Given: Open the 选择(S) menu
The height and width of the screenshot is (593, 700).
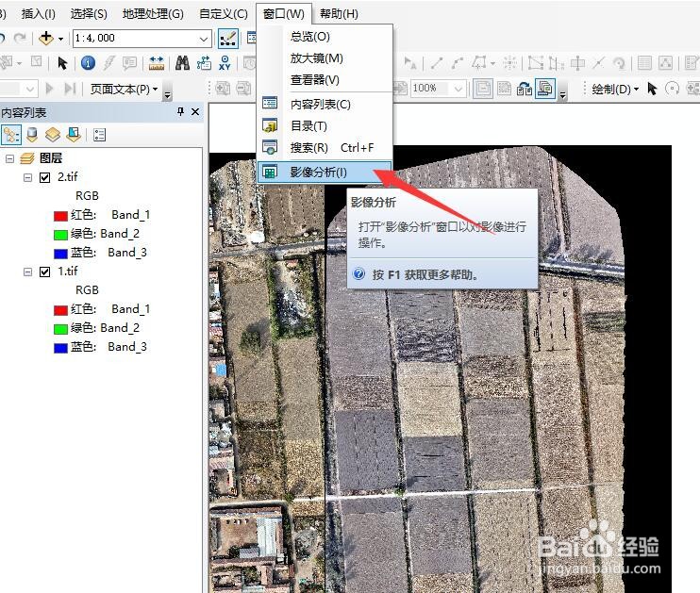Looking at the screenshot, I should pos(89,14).
